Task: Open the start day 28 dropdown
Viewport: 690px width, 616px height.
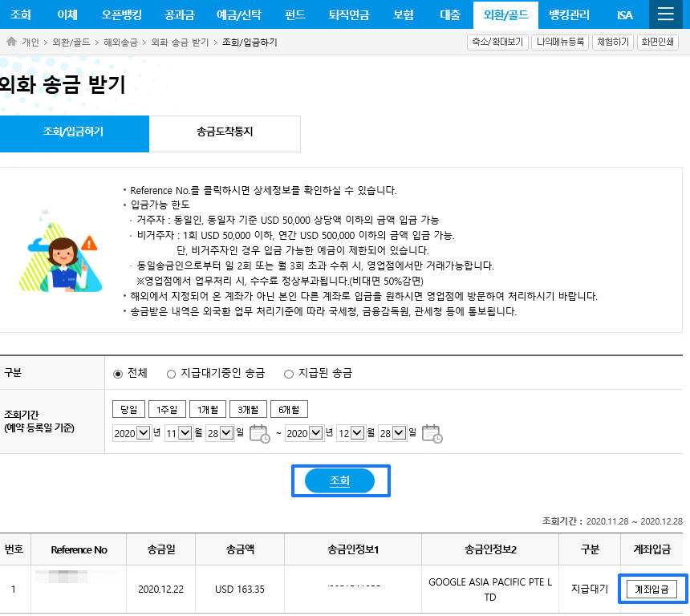Action: point(221,432)
